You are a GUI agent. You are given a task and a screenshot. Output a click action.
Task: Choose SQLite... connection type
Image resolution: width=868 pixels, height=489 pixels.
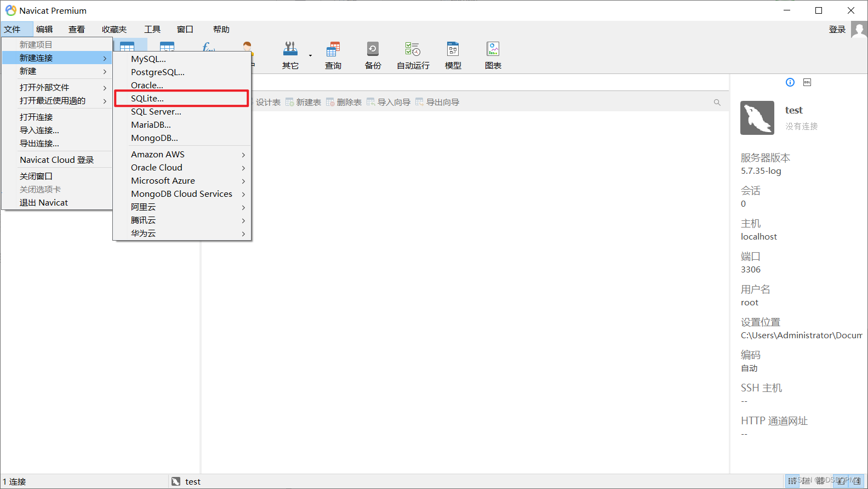[182, 99]
